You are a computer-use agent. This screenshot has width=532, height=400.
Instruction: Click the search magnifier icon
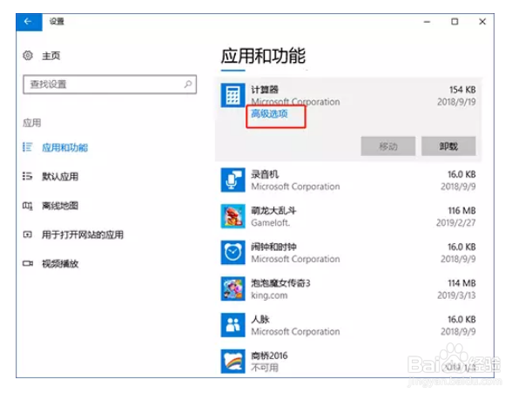coord(188,85)
